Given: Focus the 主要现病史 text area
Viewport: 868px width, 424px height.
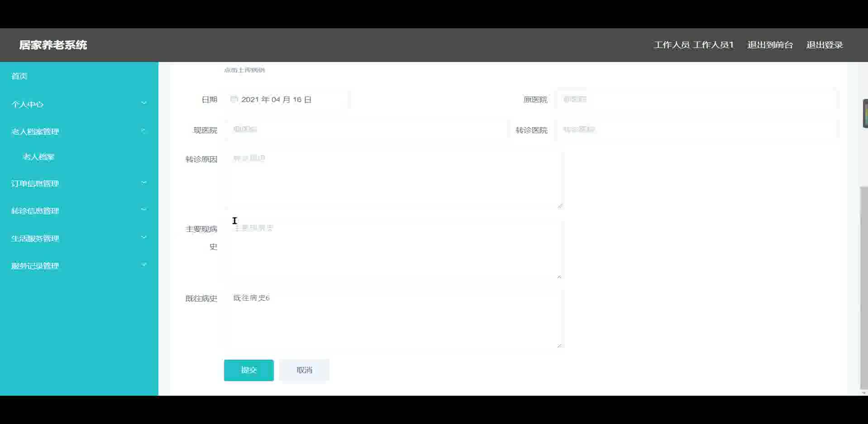Looking at the screenshot, I should [x=393, y=249].
